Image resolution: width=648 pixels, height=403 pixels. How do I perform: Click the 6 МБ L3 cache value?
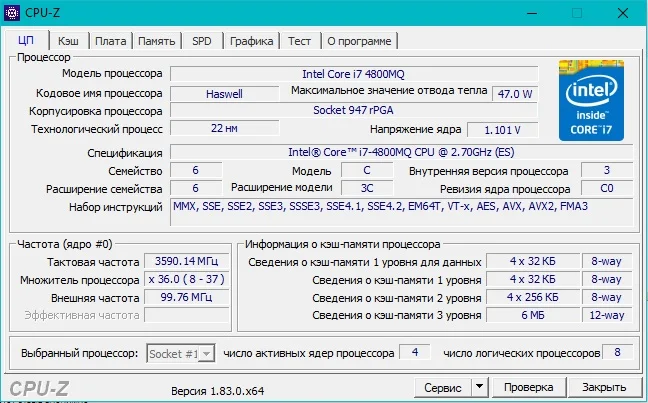(x=533, y=315)
